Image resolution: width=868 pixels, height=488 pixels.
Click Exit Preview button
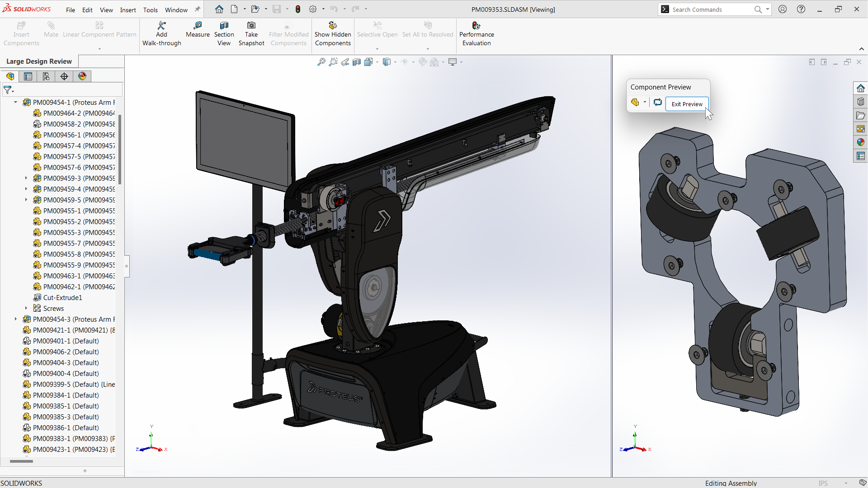pyautogui.click(x=687, y=103)
